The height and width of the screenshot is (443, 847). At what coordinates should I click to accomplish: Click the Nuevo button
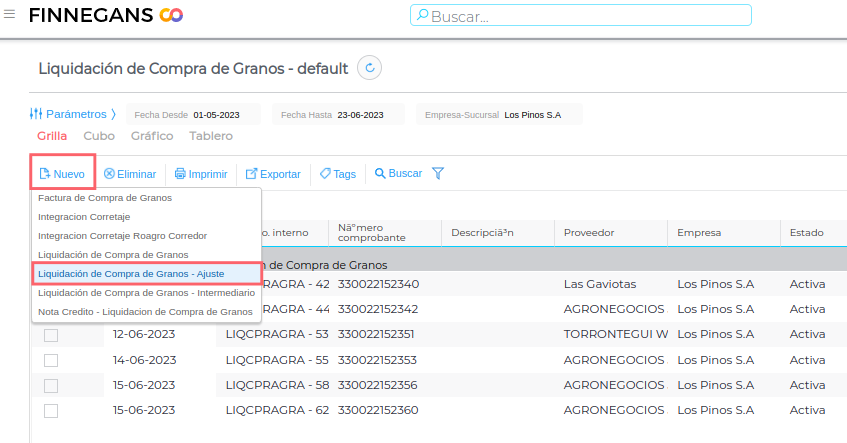[x=63, y=173]
